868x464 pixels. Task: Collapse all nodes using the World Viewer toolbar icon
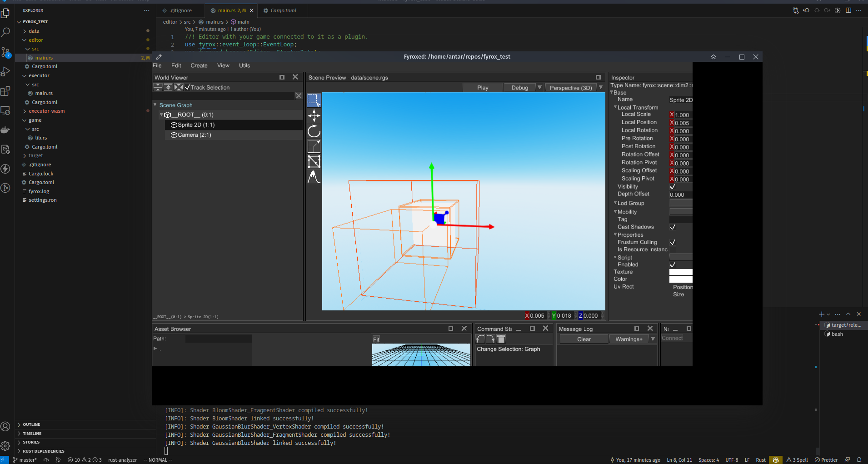pos(158,87)
